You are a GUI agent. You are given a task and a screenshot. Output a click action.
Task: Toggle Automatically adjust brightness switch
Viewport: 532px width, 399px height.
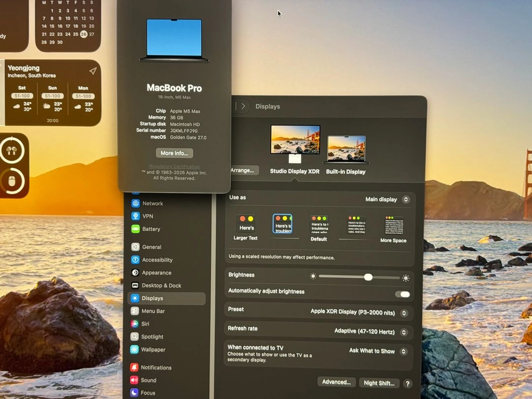403,294
